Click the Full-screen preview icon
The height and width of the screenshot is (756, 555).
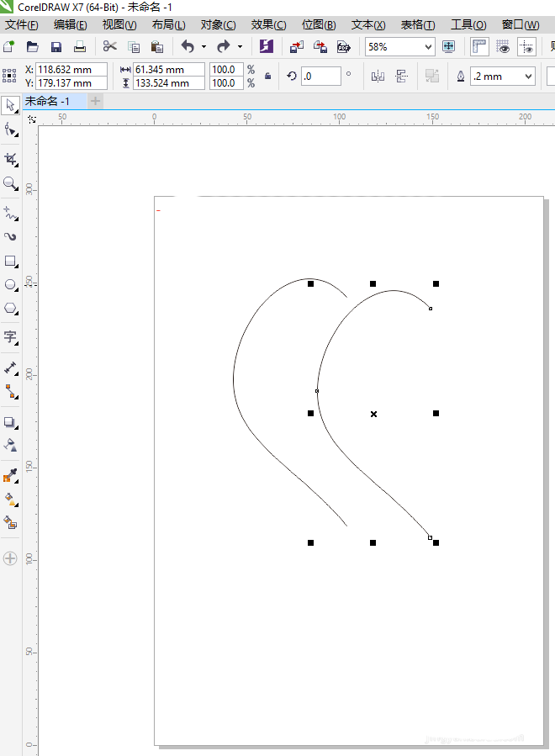click(448, 47)
